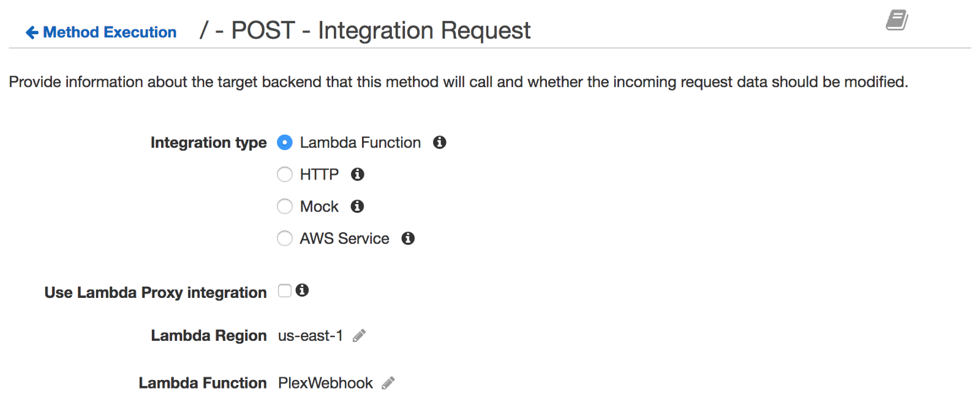Select the Mock integration radio button
980x407 pixels.
pos(285,207)
